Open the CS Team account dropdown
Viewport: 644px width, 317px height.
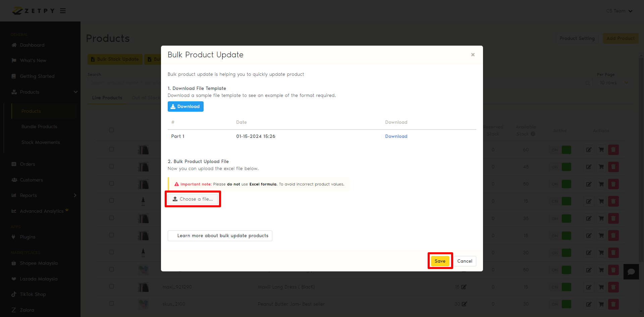pyautogui.click(x=619, y=11)
